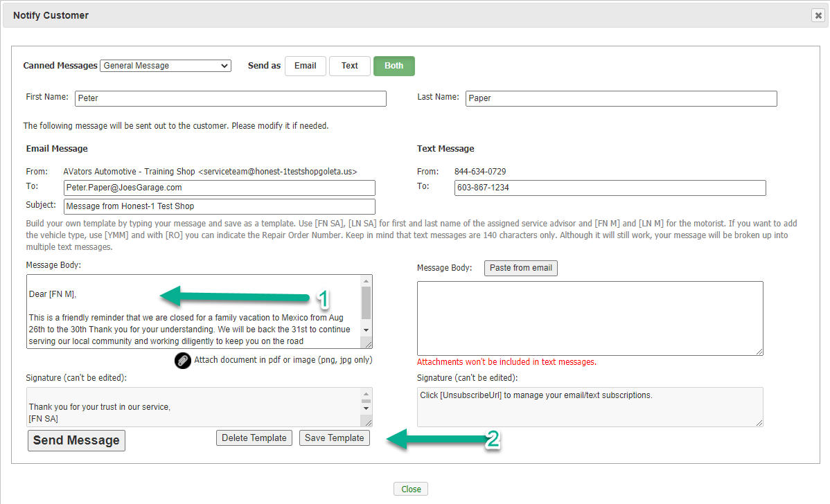Hit the Send Message button

coord(76,440)
